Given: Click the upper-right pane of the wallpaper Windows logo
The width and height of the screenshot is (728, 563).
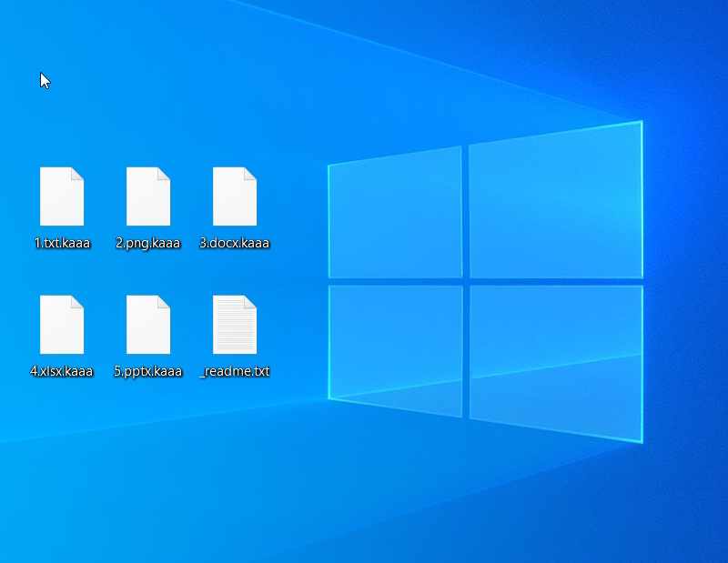Looking at the screenshot, I should tap(555, 202).
